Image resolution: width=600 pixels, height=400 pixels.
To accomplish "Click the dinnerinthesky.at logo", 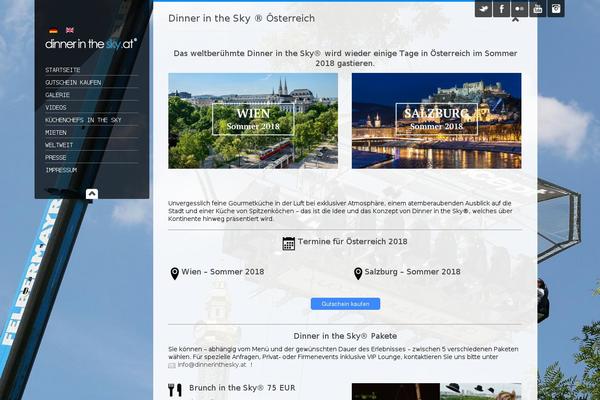I will (91, 44).
